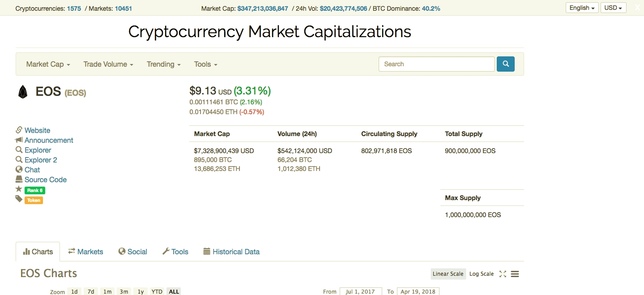
Task: Select Linear Scale for the chart
Action: coord(448,274)
